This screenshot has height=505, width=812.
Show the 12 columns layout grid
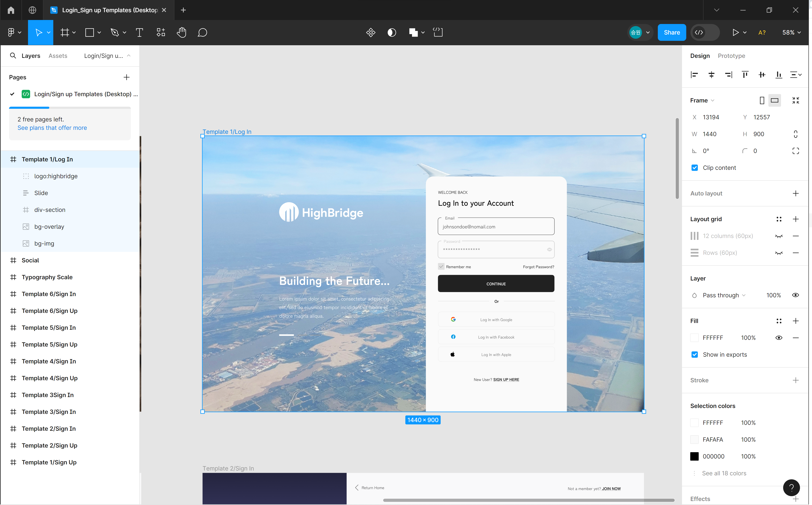click(x=779, y=236)
